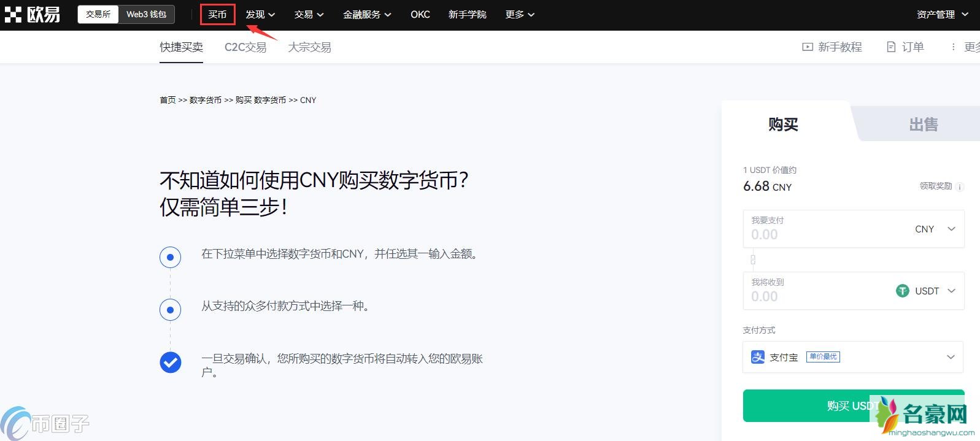Click the 6.68 CNY price text
Image resolution: width=980 pixels, height=441 pixels.
tap(767, 186)
